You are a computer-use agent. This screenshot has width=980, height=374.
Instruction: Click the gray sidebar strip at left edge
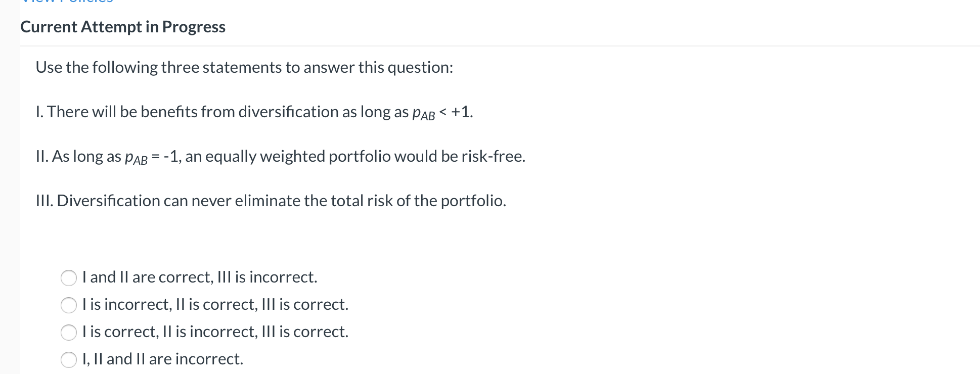(x=10, y=187)
